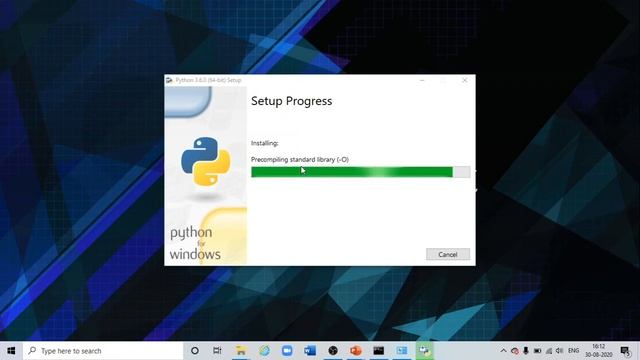Select the Python installer taskbar icon
The height and width of the screenshot is (360, 640).
coord(424,351)
